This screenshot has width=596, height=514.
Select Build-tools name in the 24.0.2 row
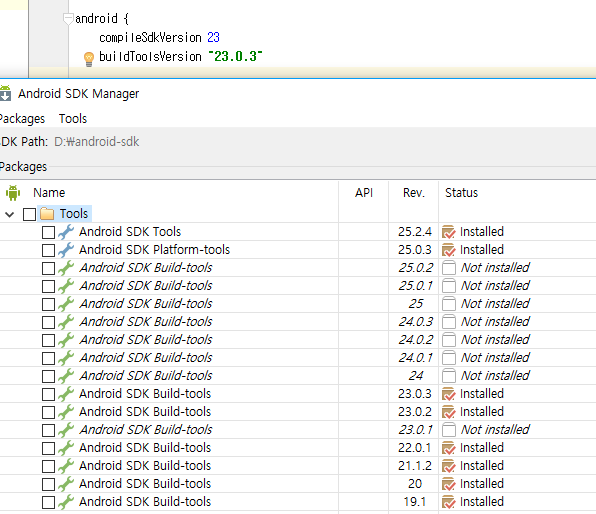point(146,339)
